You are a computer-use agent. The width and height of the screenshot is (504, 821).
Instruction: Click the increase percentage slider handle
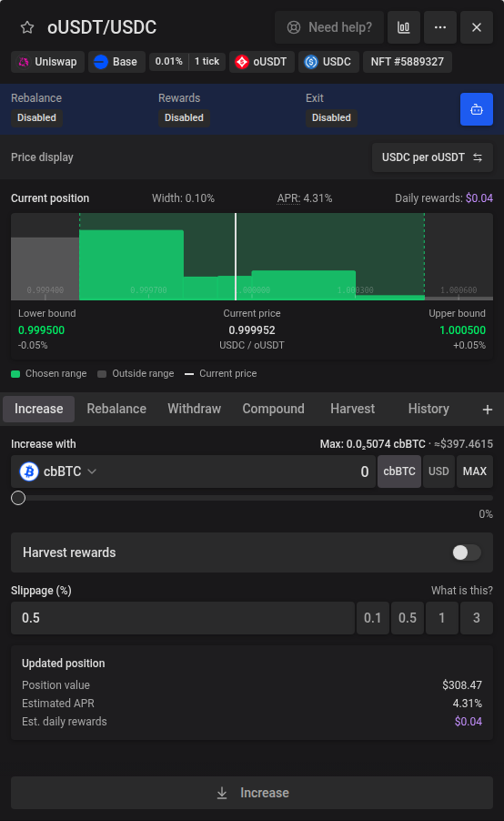pyautogui.click(x=18, y=498)
